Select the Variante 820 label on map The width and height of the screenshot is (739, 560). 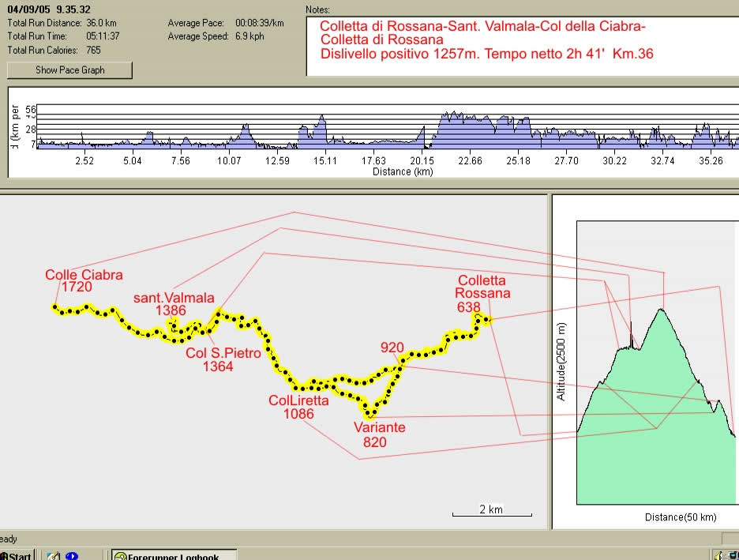click(379, 434)
